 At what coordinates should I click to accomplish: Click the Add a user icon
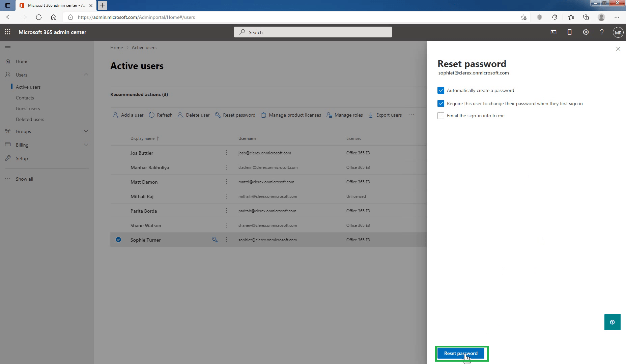tap(115, 115)
